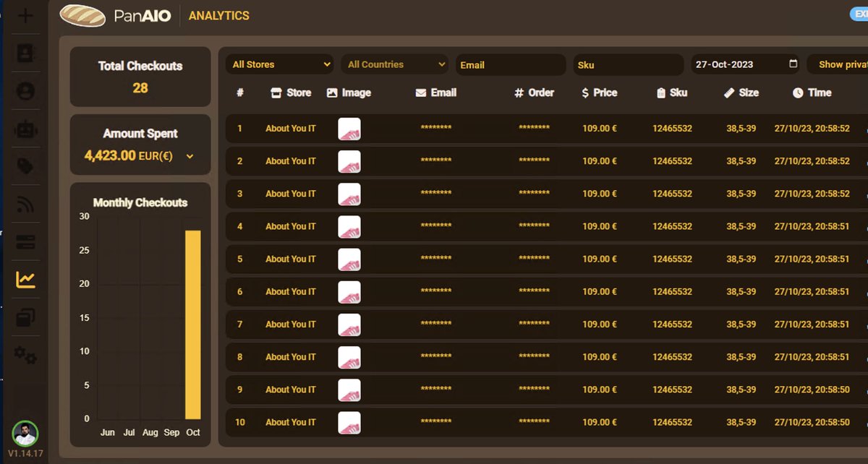Select the analytics chart sidebar icon
Screen dimensions: 868x464
25,280
